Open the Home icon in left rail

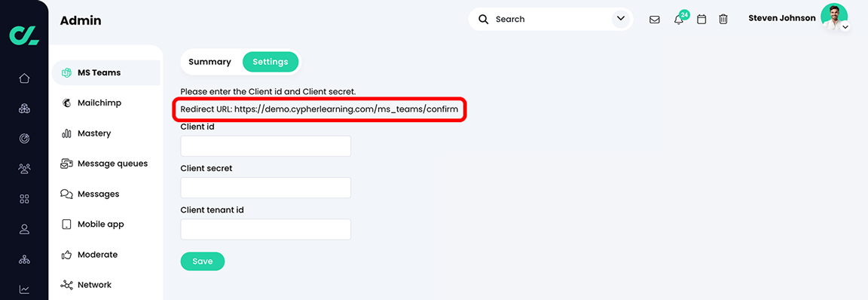24,78
